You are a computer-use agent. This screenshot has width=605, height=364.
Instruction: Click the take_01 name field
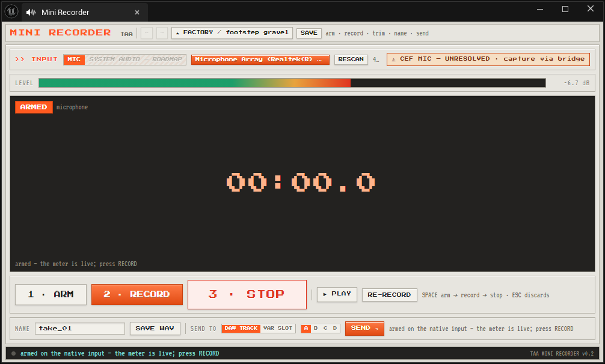pyautogui.click(x=80, y=329)
